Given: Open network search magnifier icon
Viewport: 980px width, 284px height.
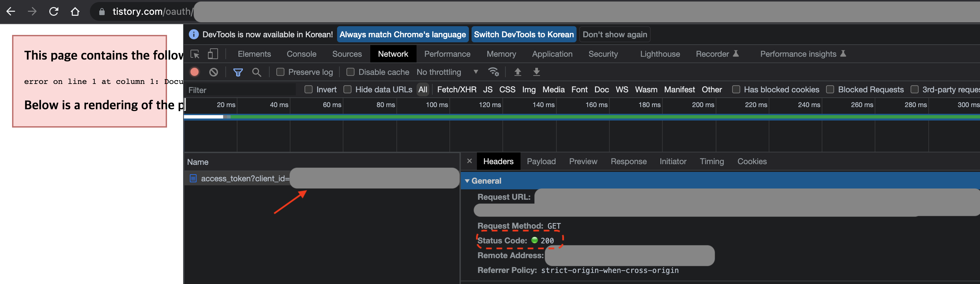Looking at the screenshot, I should (257, 72).
